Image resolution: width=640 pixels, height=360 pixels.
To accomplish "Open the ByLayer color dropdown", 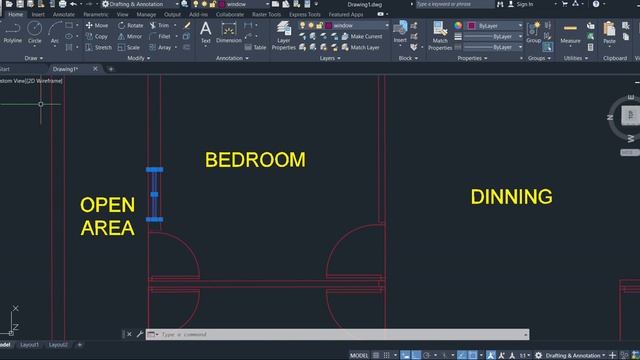I will (x=495, y=25).
